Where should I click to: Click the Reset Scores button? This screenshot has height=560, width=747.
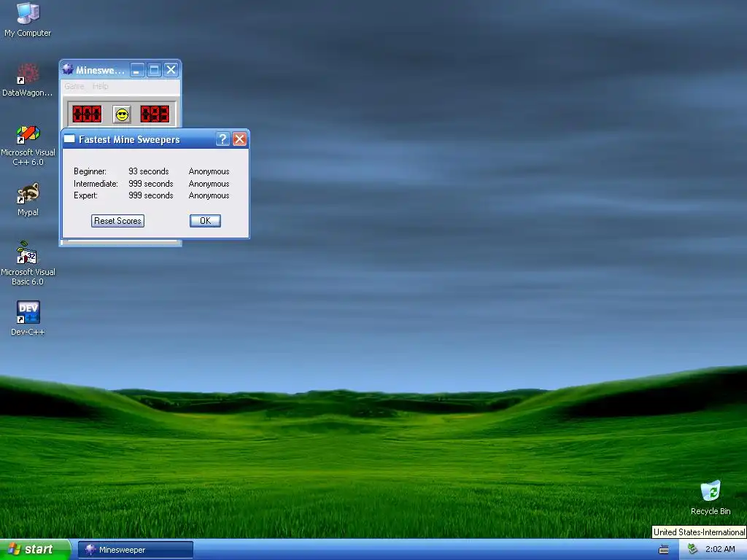pos(117,220)
